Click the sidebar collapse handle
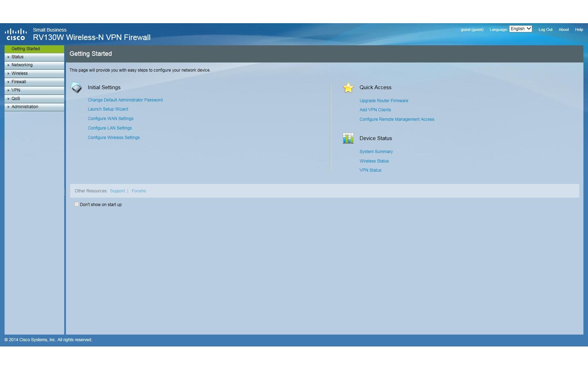Screen dimensions: 588x370 click(65, 192)
